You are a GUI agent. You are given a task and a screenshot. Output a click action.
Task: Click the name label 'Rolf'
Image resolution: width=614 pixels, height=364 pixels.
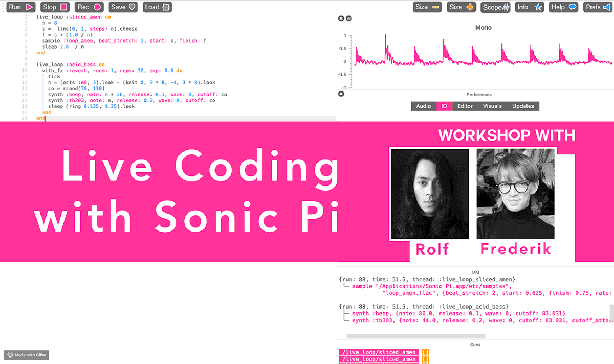[x=432, y=249]
